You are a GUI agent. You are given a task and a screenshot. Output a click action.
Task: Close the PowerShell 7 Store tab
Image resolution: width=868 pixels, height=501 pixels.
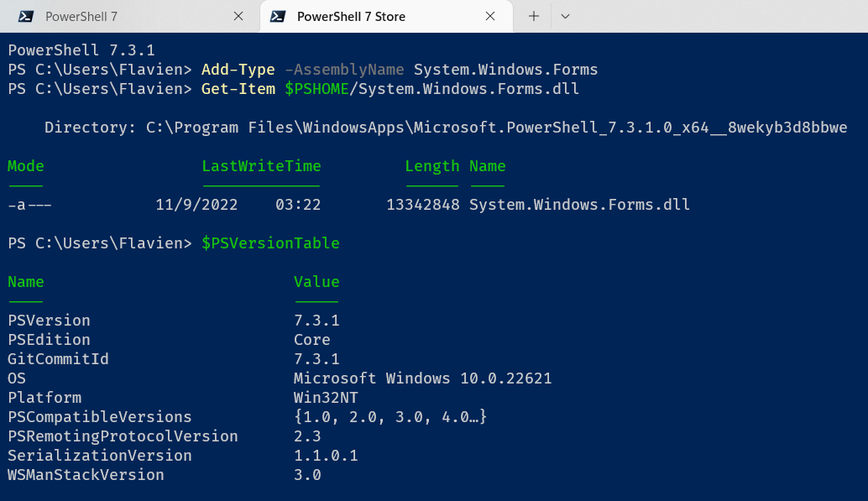coord(489,16)
